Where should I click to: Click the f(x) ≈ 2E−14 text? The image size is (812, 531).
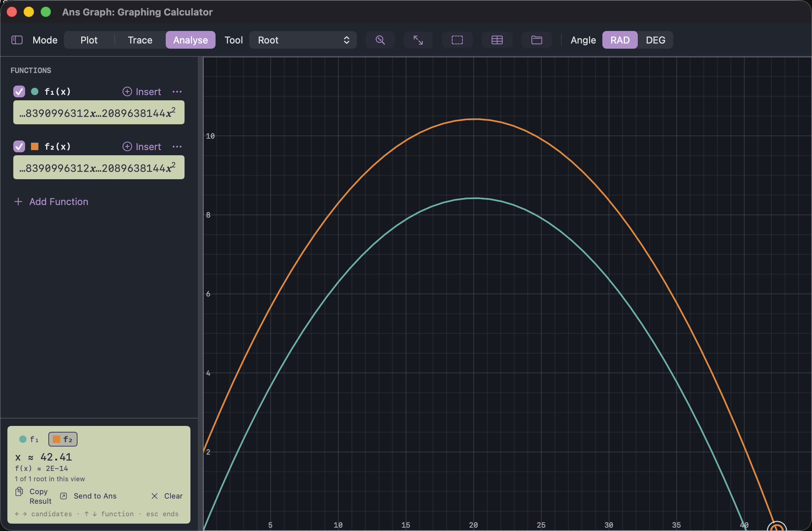pos(42,468)
